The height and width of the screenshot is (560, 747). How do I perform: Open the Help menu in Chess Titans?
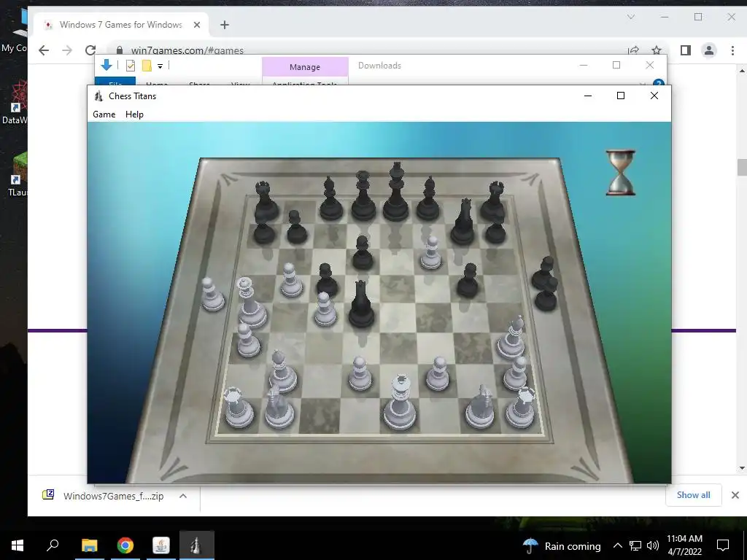tap(134, 114)
